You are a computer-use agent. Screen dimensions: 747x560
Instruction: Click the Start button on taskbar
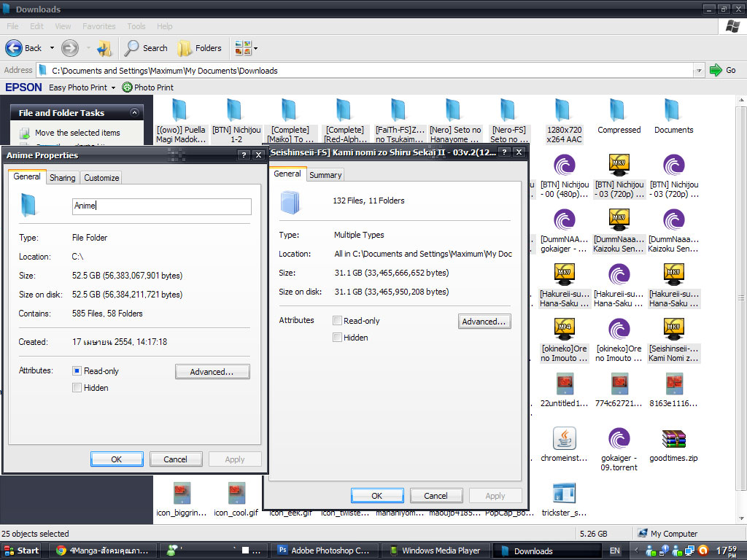click(20, 551)
